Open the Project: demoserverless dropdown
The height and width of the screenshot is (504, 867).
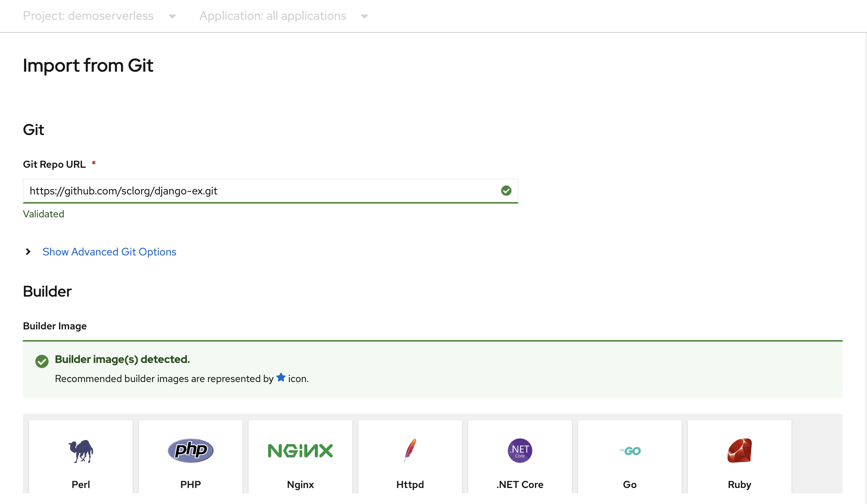tap(98, 16)
